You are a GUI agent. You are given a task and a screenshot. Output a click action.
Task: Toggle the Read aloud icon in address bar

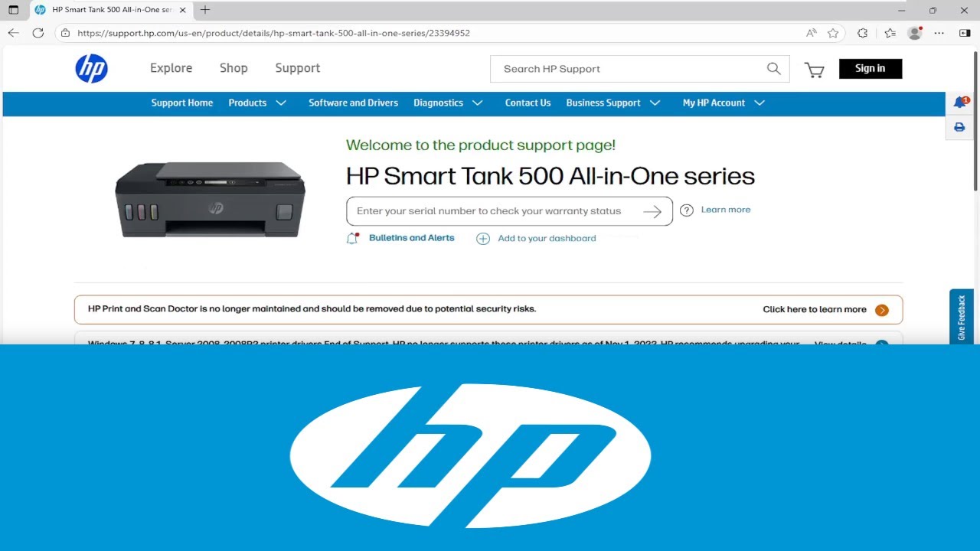pos(812,33)
